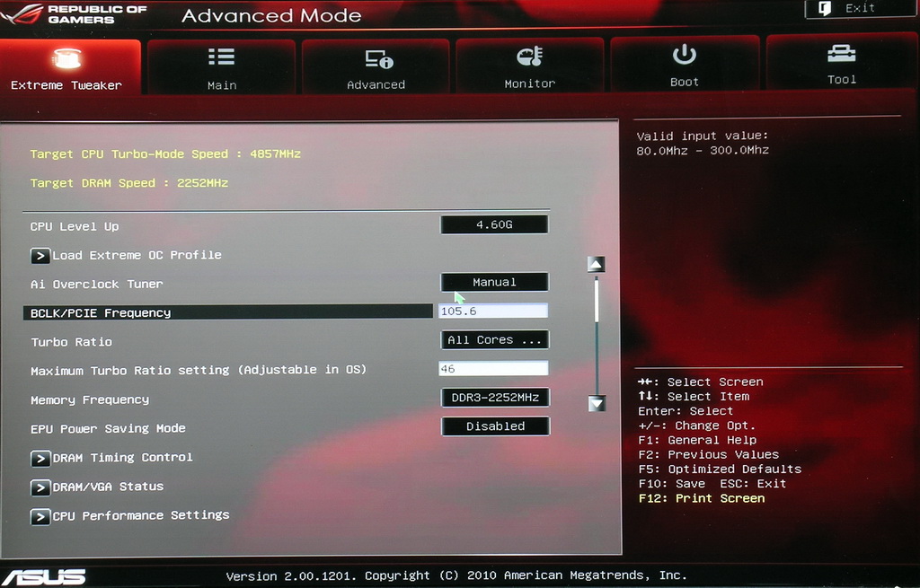Image resolution: width=920 pixels, height=588 pixels.
Task: Select the Boot tab
Action: coord(685,65)
